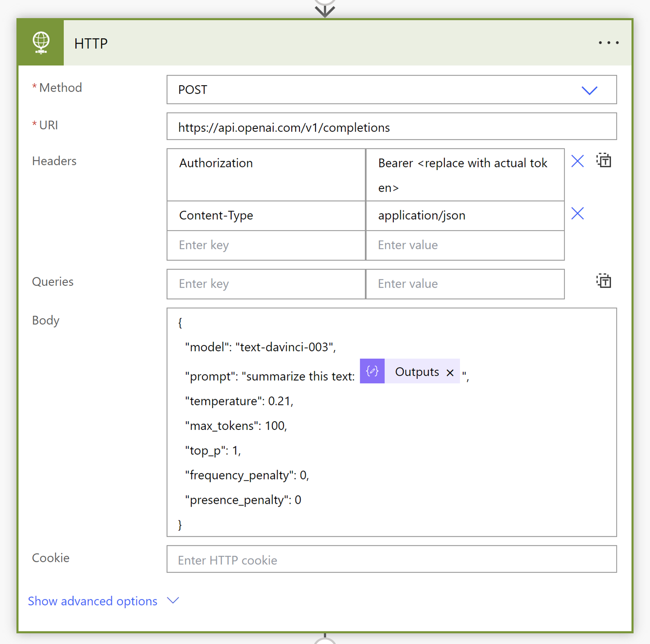650x644 pixels.
Task: Click the Method field label
Action: (x=61, y=88)
